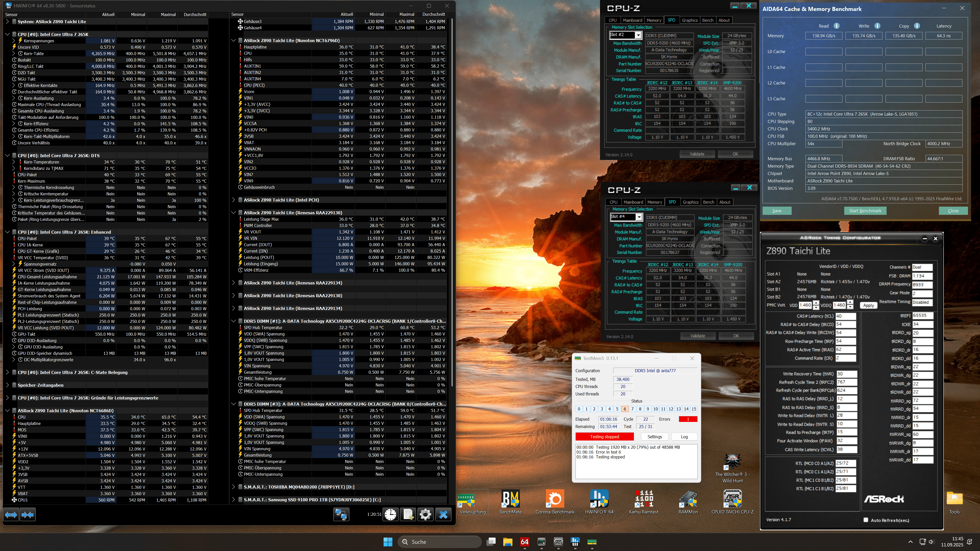Click the Read info icon in AIDA64
Screen dimensions: 980x551
(x=837, y=26)
